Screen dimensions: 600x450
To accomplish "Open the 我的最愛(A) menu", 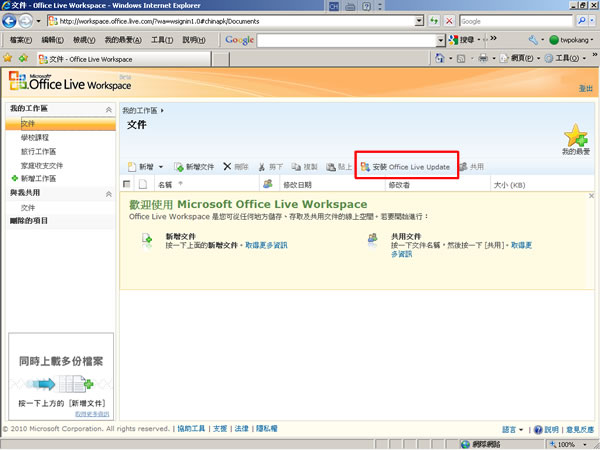I will click(123, 40).
